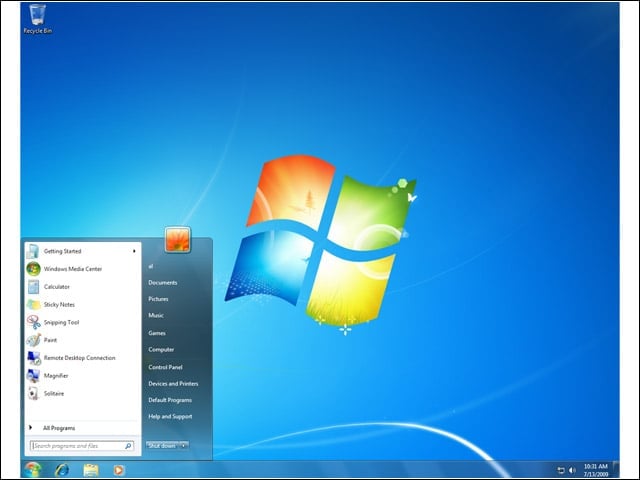The image size is (640, 480).
Task: Open Computer from Start menu
Action: tap(161, 349)
